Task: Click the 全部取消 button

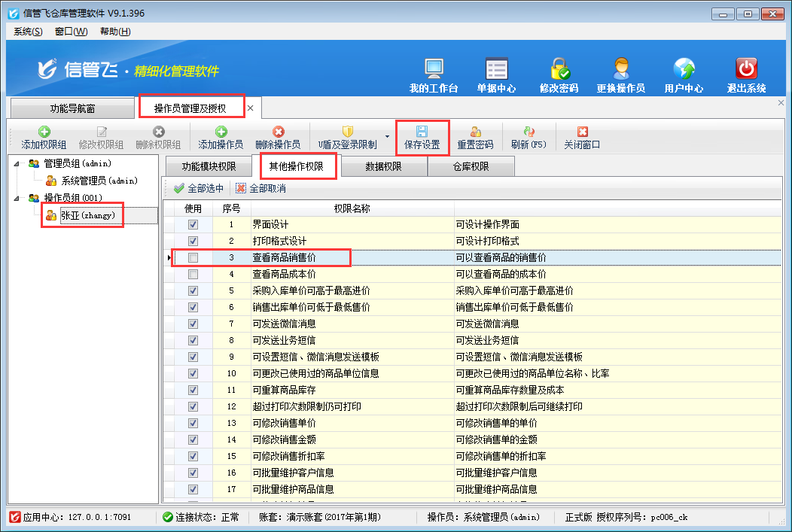Action: tap(260, 188)
